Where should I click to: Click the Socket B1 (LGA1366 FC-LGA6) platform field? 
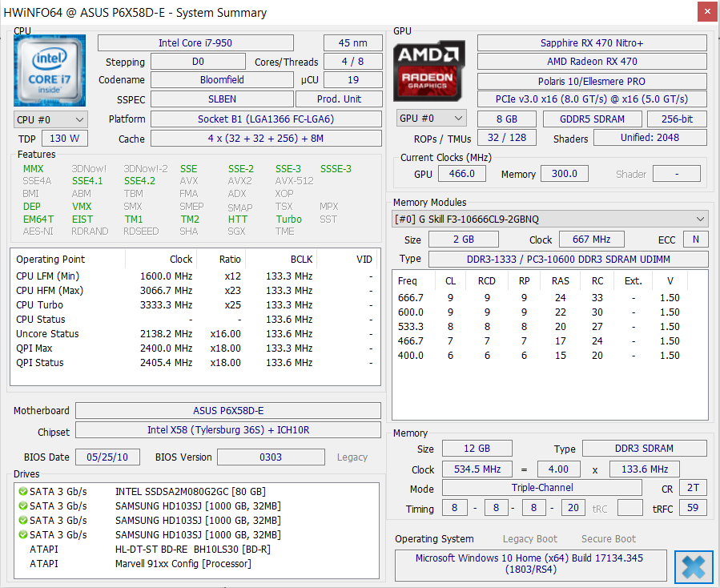pyautogui.click(x=266, y=119)
